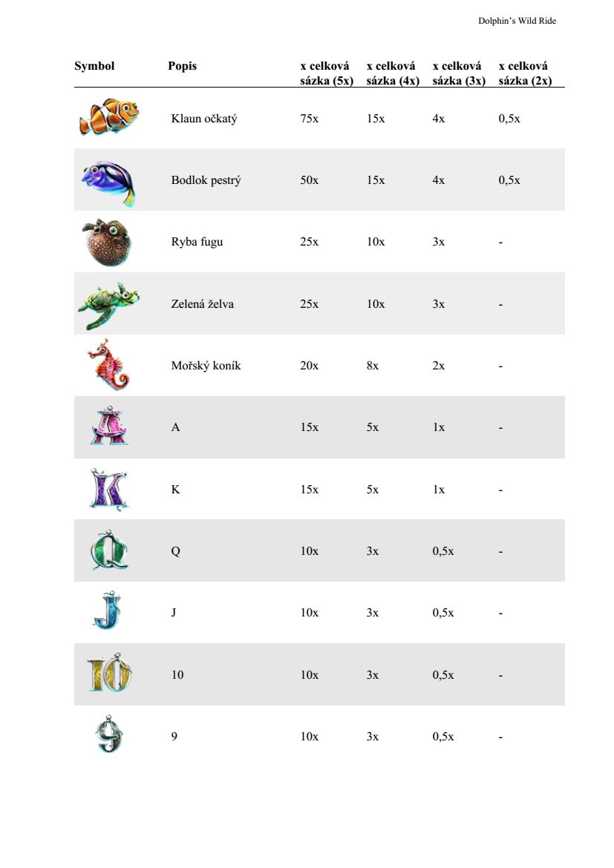This screenshot has height=868, width=614.
Task: Click the 'Dolphin's Wild Ride' page header
Action: 517,21
